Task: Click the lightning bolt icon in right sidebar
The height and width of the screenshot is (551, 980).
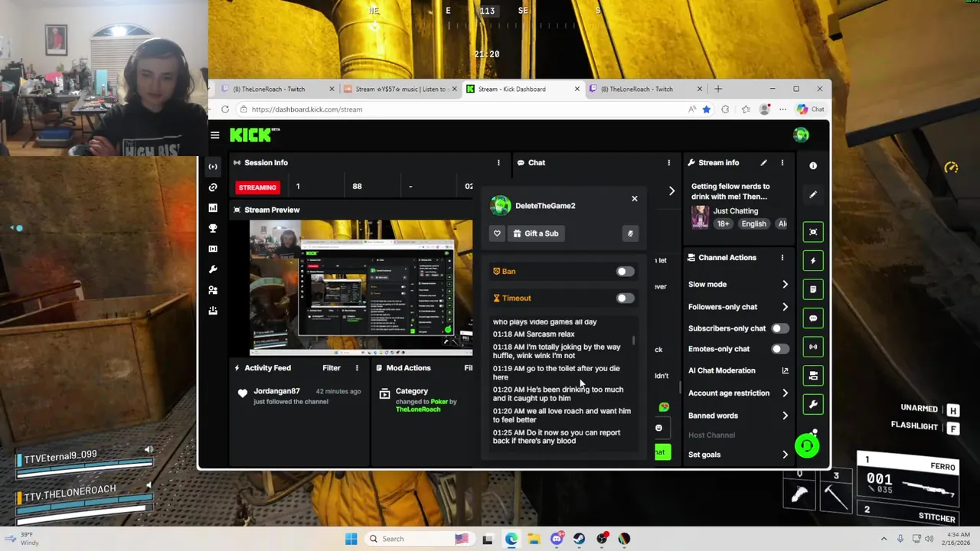Action: pyautogui.click(x=813, y=261)
